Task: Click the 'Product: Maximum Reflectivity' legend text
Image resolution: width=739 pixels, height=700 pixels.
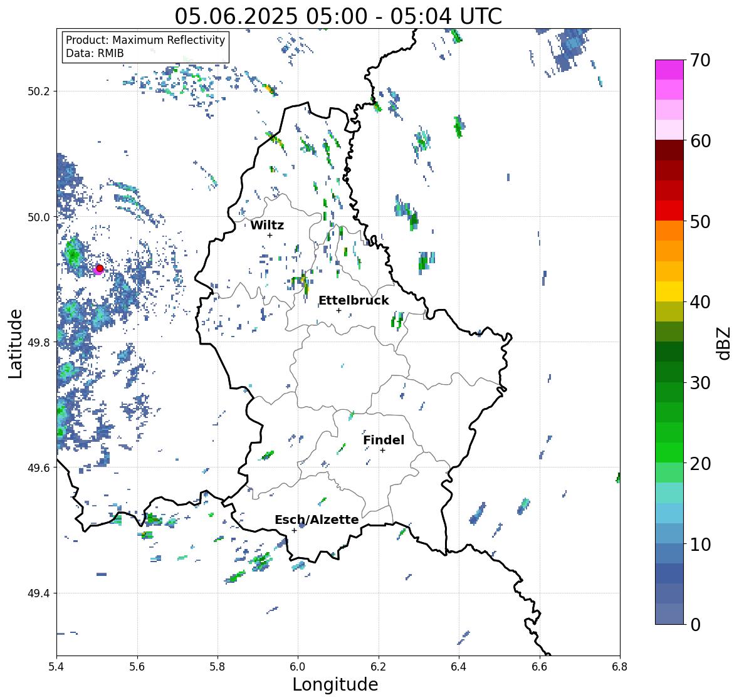Action: pyautogui.click(x=145, y=40)
